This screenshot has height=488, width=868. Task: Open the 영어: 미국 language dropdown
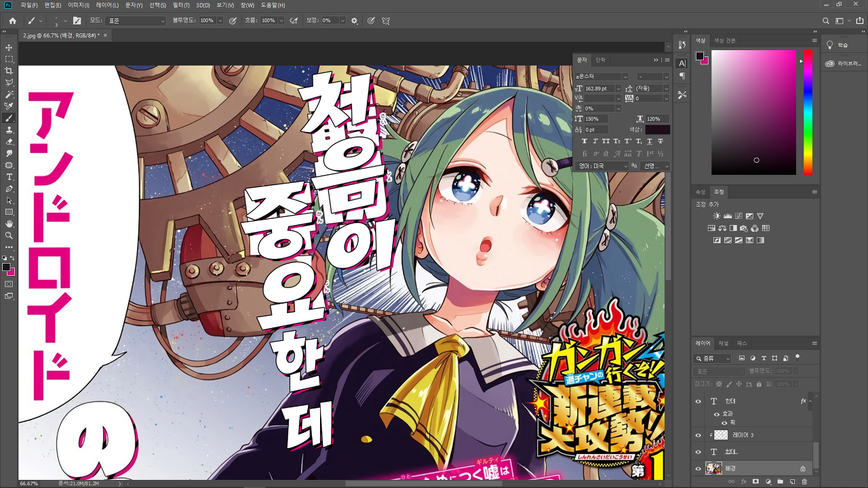click(x=603, y=166)
